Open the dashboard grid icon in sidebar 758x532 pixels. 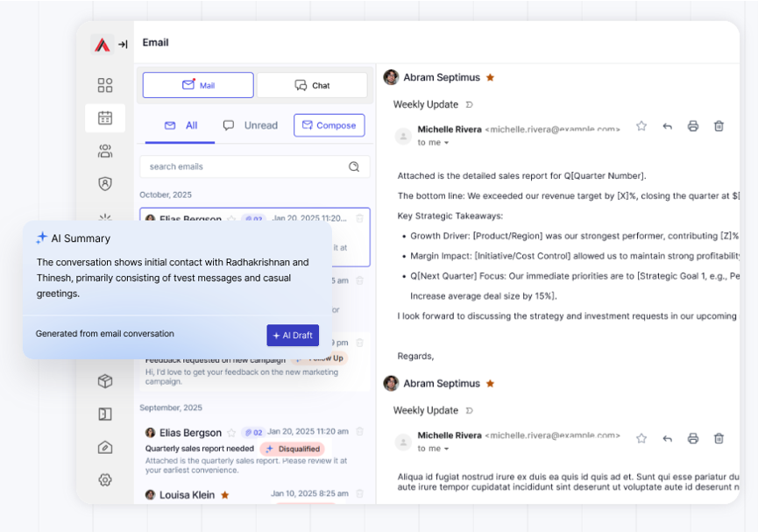pyautogui.click(x=105, y=85)
